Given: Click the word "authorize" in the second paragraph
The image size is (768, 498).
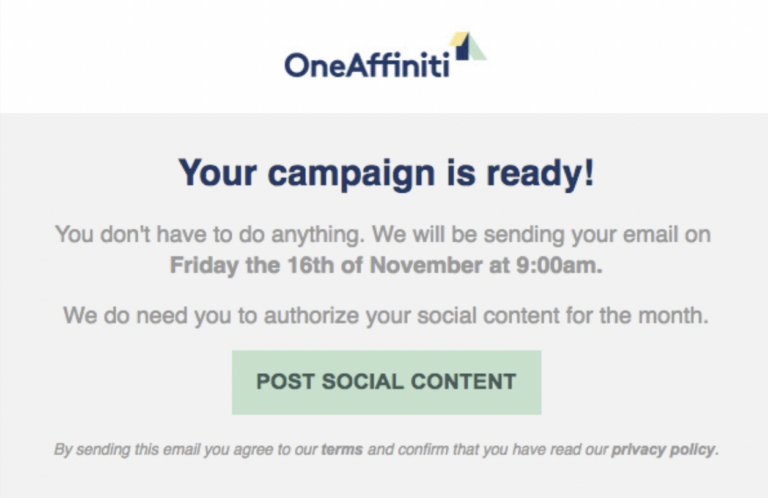Looking at the screenshot, I should tap(312, 315).
